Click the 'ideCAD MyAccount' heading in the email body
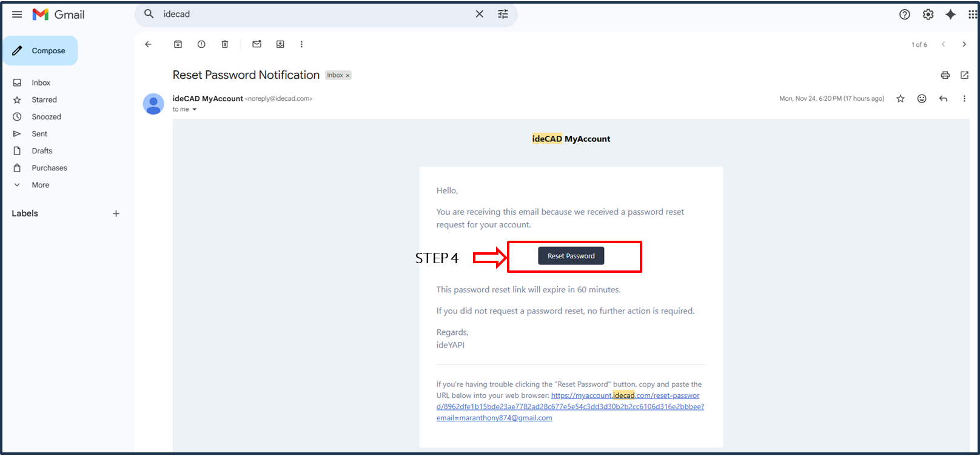 coord(571,139)
